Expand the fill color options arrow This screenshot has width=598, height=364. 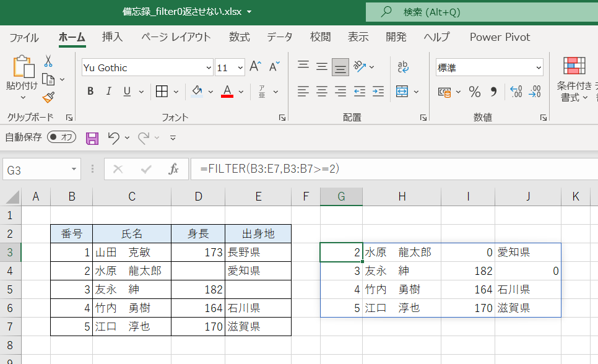coord(210,92)
